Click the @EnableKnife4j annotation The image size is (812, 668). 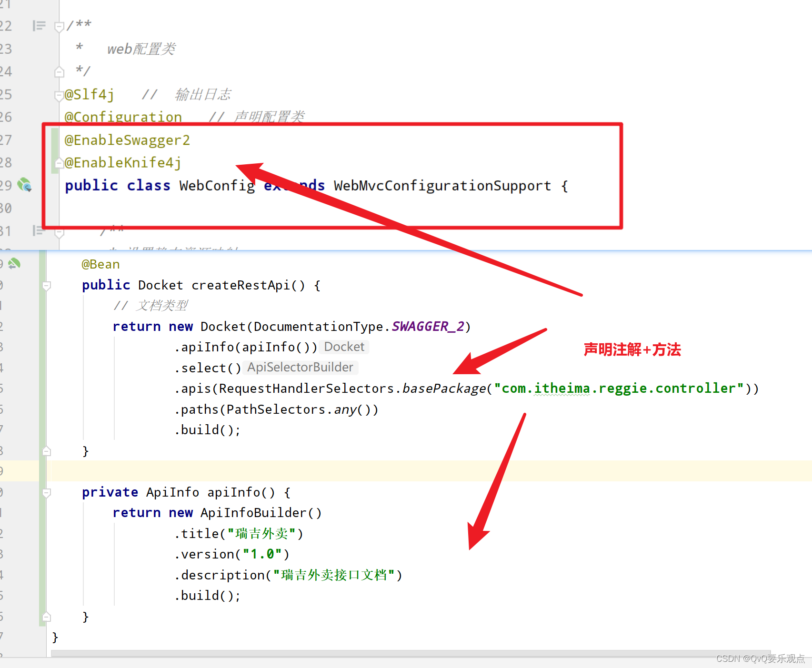click(123, 163)
